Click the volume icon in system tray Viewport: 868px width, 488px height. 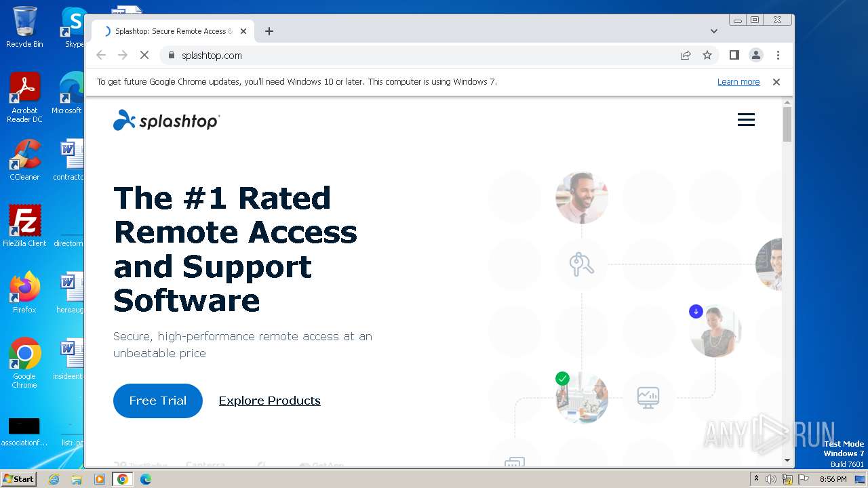pos(771,479)
